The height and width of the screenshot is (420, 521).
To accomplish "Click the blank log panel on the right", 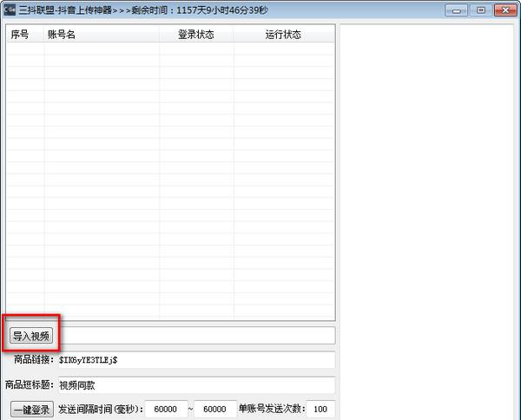I will 426,222.
